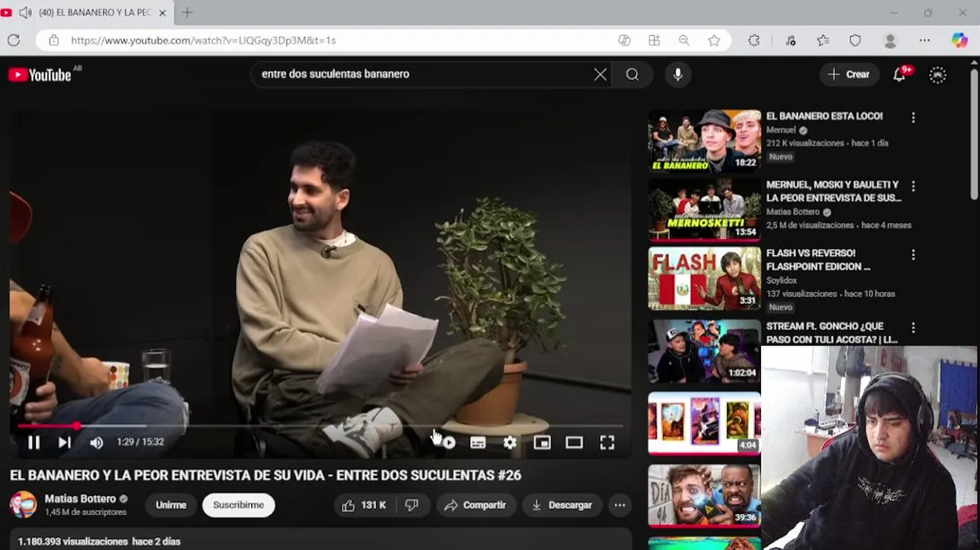Screen dimensions: 980x550
Task: Click the Descargar button
Action: click(x=562, y=505)
